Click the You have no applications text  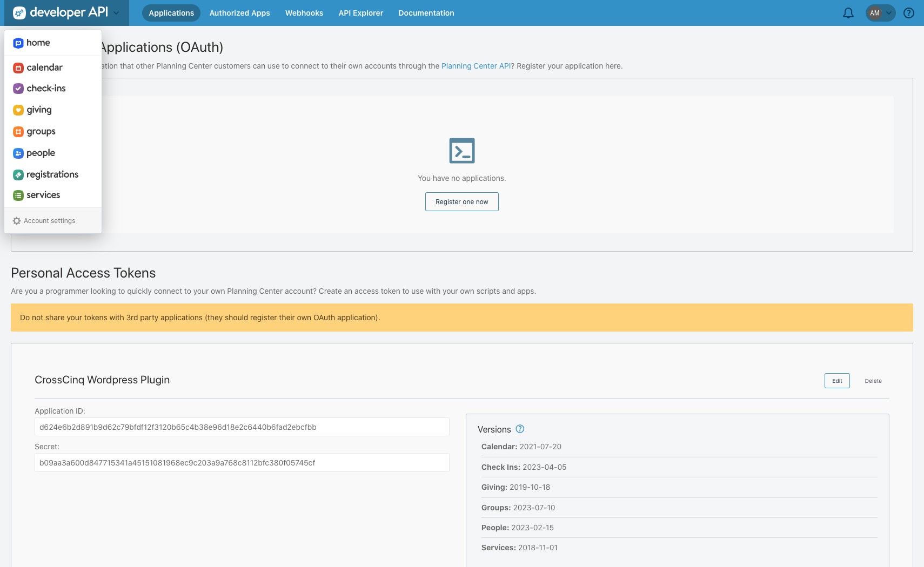point(462,178)
